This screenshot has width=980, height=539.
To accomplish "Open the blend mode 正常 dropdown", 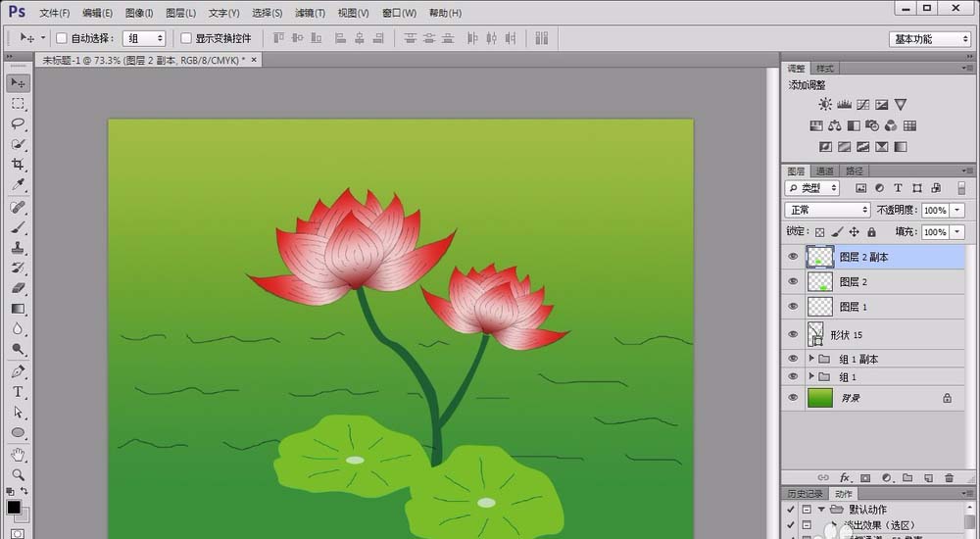I will tap(828, 210).
